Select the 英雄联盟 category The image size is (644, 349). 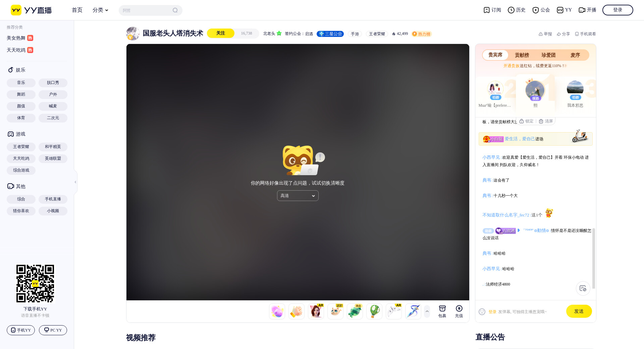click(x=53, y=159)
